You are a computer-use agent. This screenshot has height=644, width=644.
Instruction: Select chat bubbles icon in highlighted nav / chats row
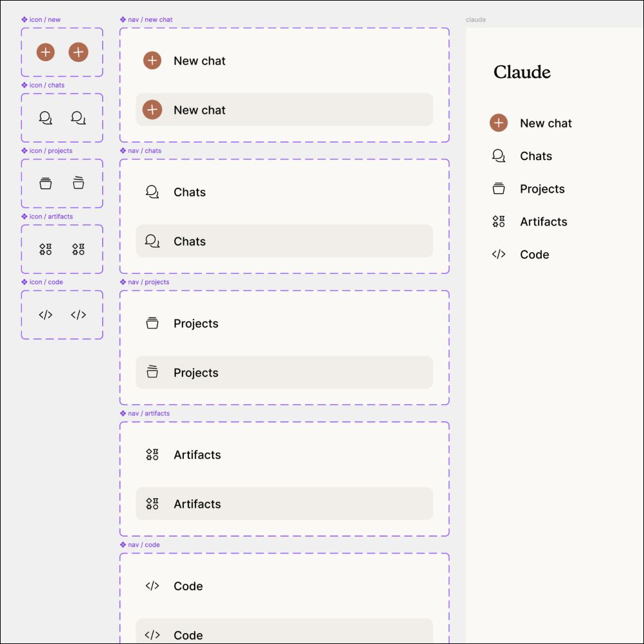pyautogui.click(x=152, y=241)
